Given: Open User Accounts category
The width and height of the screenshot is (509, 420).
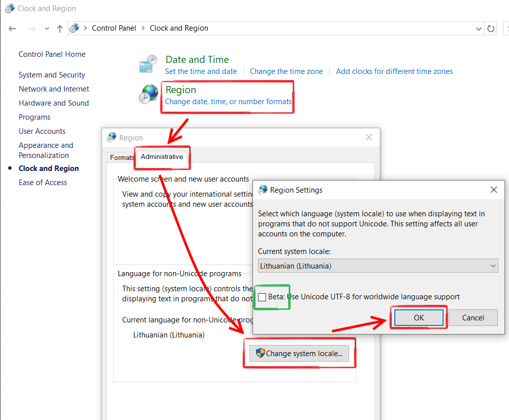Looking at the screenshot, I should tap(42, 131).
